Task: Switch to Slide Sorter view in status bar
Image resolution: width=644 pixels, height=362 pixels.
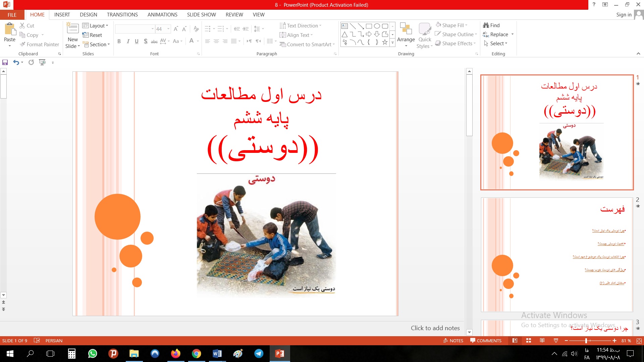Action: 529,341
